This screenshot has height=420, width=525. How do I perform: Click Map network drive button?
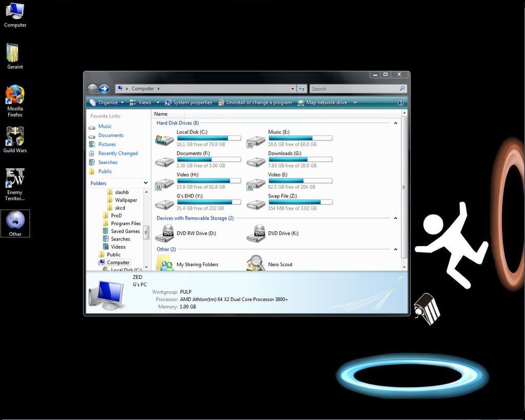(x=322, y=103)
